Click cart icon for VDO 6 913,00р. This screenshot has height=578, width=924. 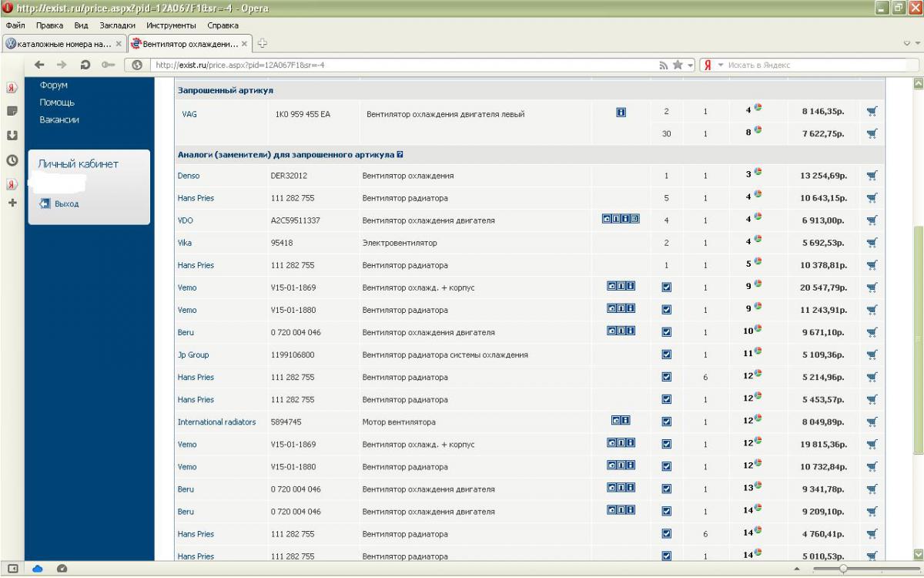click(x=872, y=220)
